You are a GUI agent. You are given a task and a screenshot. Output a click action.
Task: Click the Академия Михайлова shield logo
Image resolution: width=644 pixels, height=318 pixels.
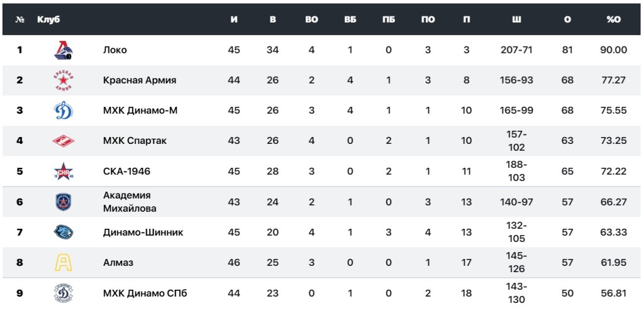click(64, 202)
